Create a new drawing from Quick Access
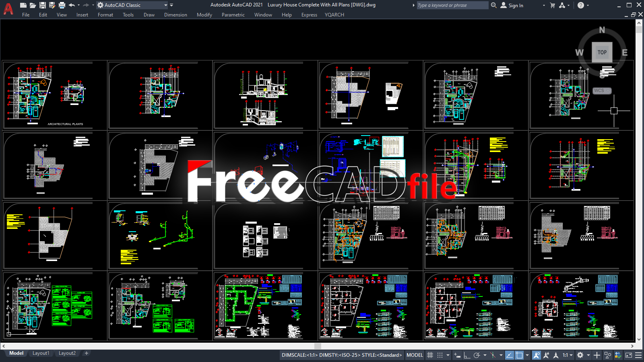The height and width of the screenshot is (362, 644). 23,5
